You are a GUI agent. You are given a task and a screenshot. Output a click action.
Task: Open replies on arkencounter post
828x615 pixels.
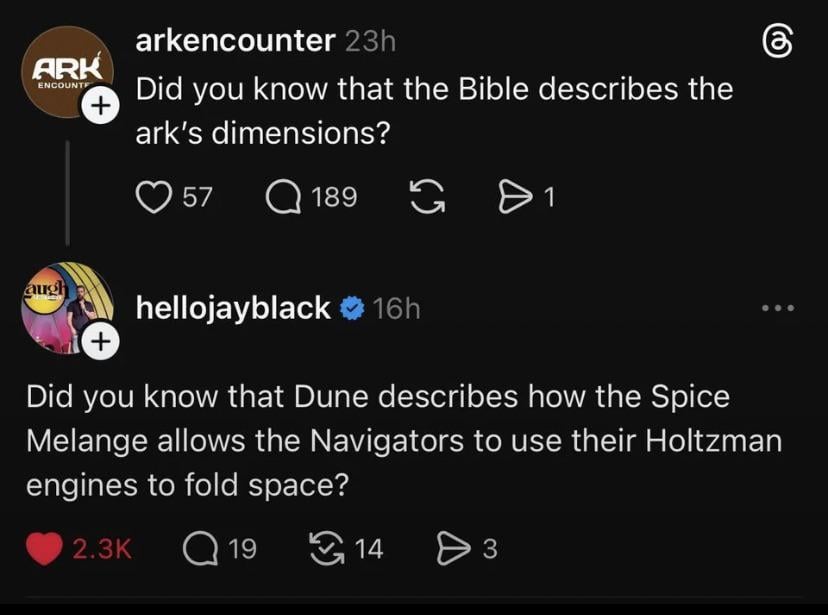coord(284,197)
